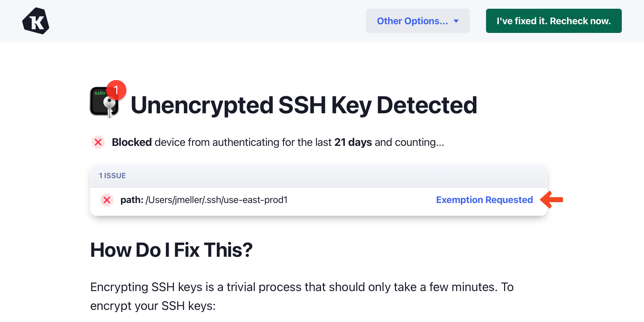Click the red X beside Blocked status
This screenshot has width=644, height=322.
pos(98,142)
